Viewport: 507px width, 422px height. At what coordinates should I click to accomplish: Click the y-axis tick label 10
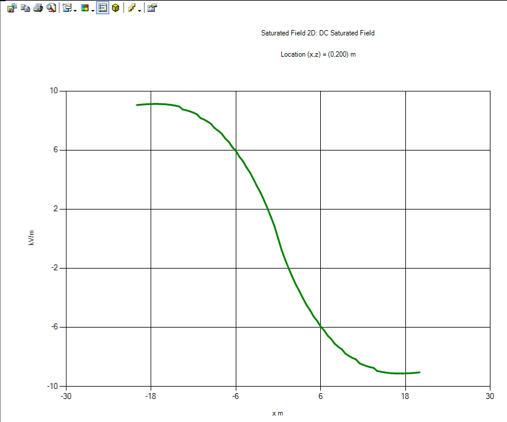[54, 91]
